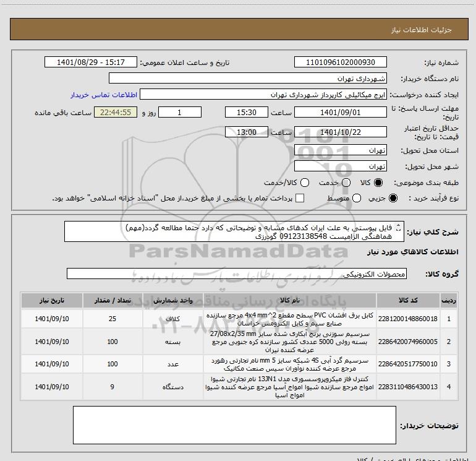This screenshot has height=461, width=476.
Task: Click quantity 100 in row 2
Action: (x=113, y=342)
